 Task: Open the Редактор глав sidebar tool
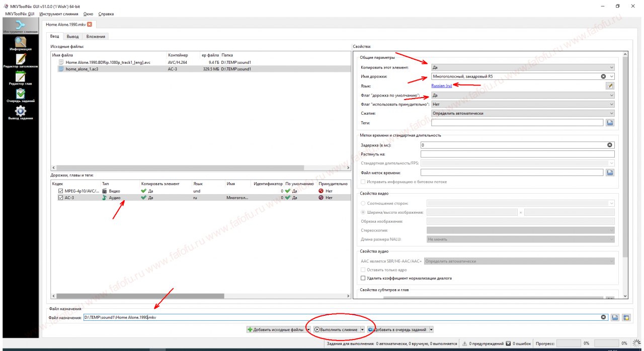[x=20, y=78]
